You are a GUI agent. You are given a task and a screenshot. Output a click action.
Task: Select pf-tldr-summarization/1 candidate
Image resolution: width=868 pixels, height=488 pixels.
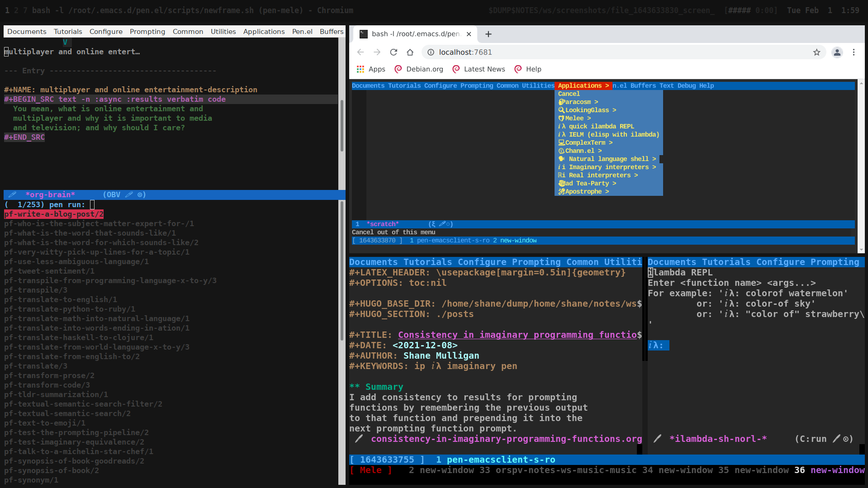tap(56, 394)
